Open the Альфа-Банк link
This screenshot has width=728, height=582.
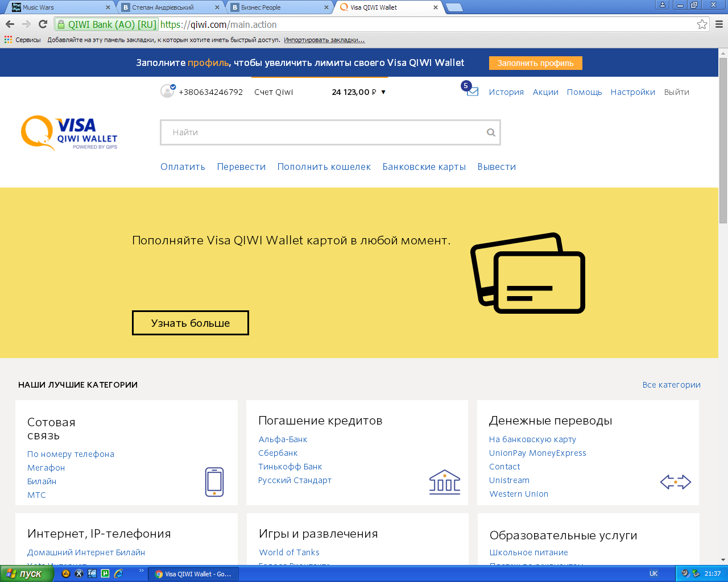point(283,439)
